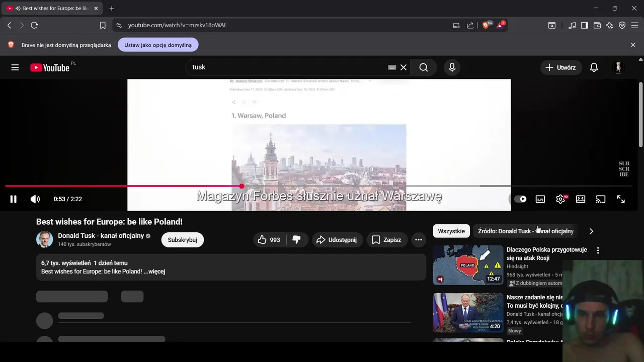
Task: Pause the video
Action: (14, 199)
